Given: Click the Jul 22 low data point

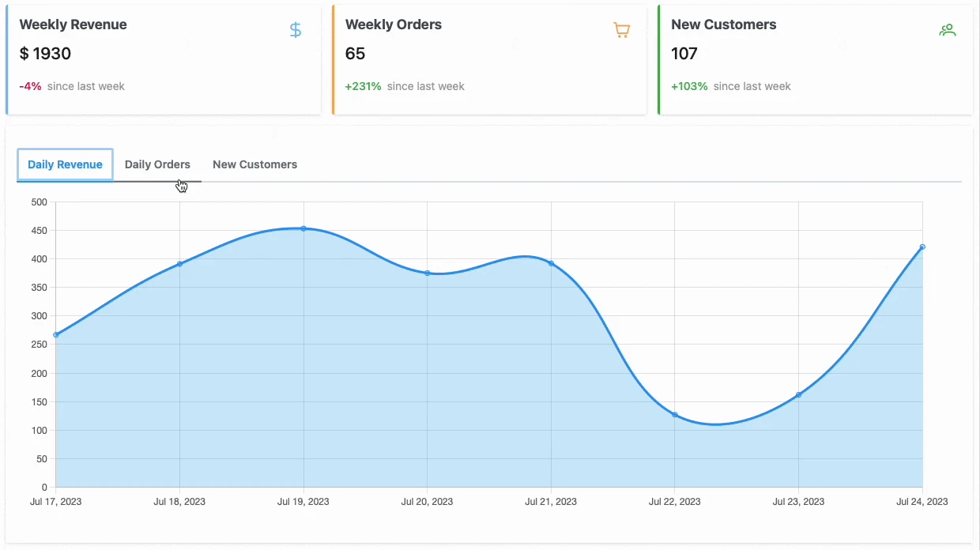Looking at the screenshot, I should 674,414.
